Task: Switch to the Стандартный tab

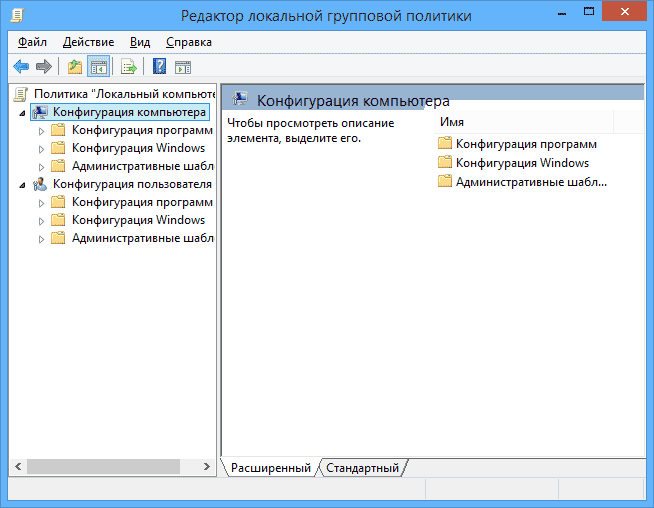Action: (362, 467)
